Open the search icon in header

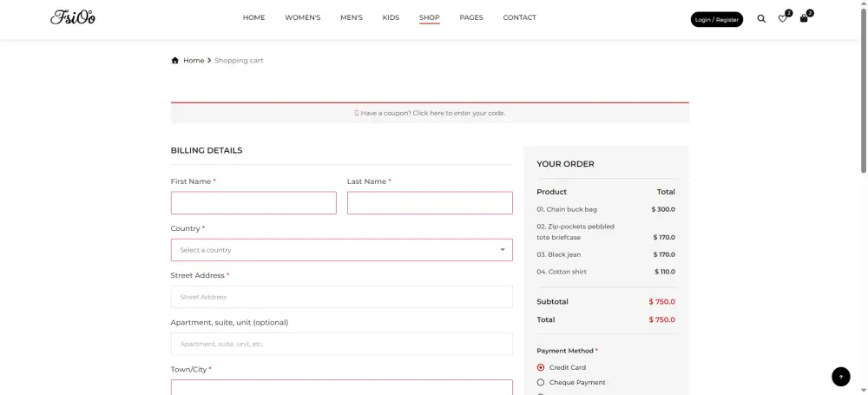[761, 19]
